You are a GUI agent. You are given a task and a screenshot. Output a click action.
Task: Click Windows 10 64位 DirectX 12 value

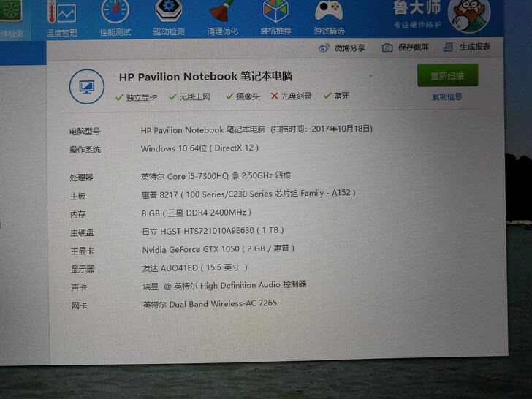click(199, 148)
